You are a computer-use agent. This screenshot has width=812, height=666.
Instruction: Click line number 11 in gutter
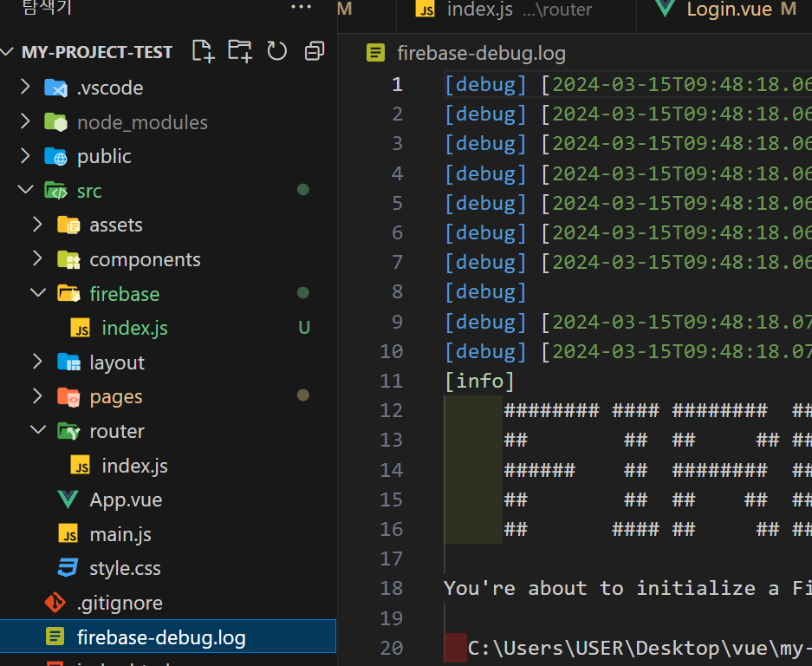pos(392,382)
